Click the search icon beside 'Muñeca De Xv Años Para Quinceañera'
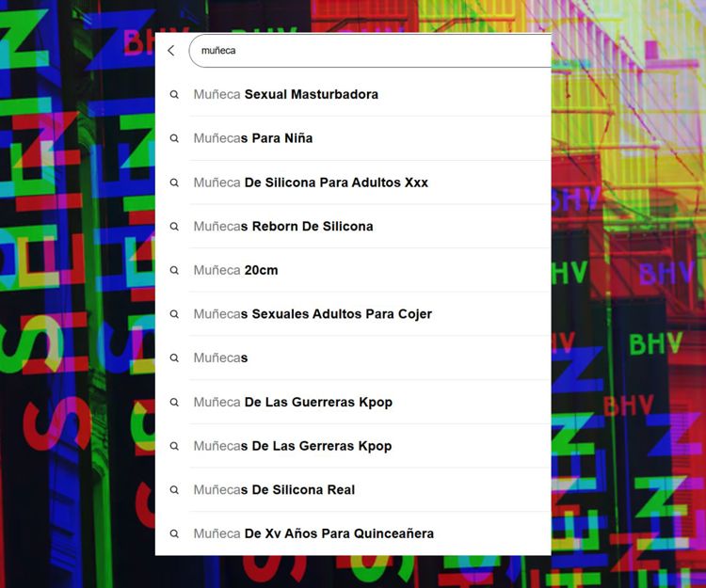The image size is (706, 588). 174,533
